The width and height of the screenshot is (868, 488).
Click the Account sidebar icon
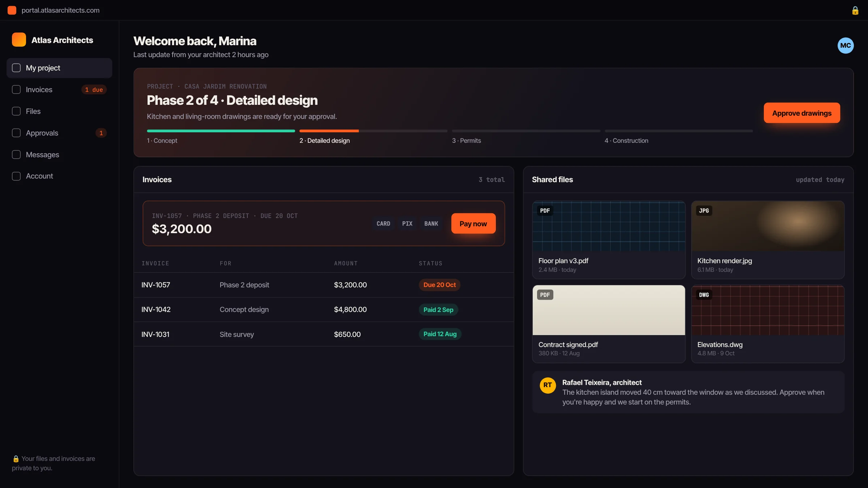click(16, 176)
